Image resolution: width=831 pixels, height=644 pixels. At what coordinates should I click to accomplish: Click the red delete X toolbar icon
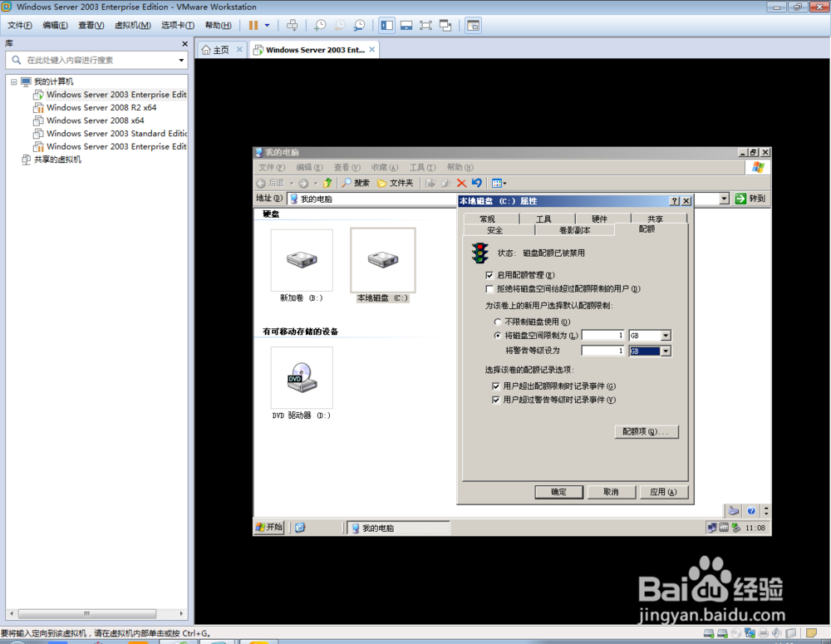click(461, 183)
